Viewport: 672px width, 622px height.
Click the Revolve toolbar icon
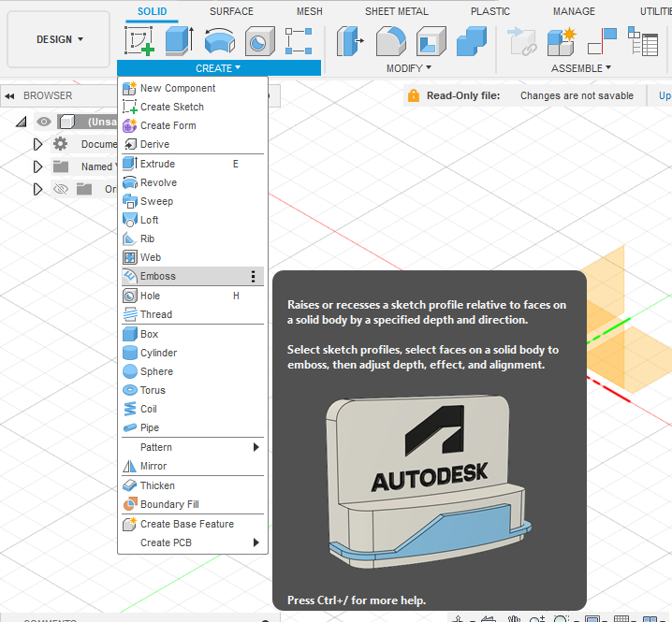(x=219, y=41)
